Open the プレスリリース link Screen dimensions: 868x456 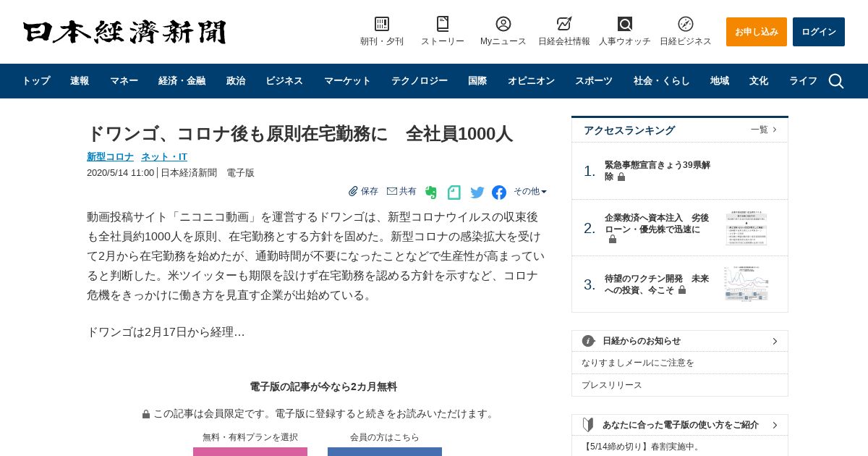point(612,385)
